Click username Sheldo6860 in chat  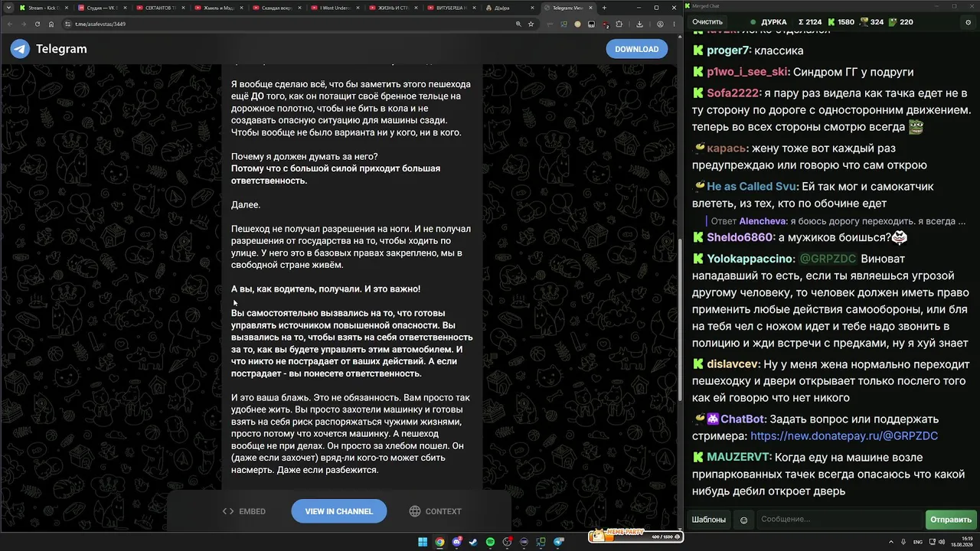tap(741, 238)
